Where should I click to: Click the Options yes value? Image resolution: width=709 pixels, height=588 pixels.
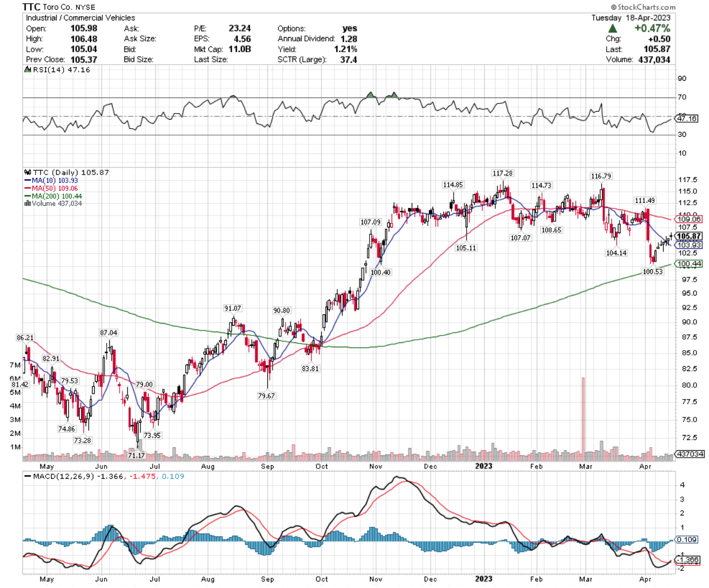tap(350, 29)
